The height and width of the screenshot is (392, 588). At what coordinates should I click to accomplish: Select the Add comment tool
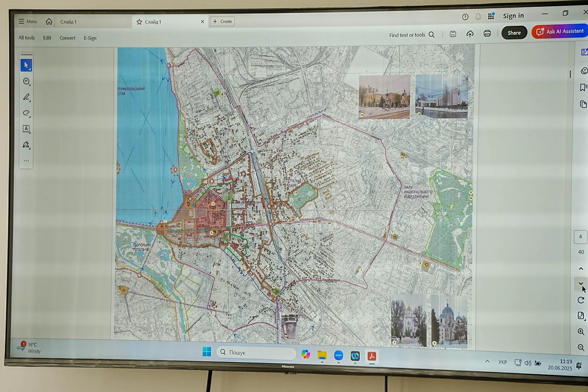point(26,81)
